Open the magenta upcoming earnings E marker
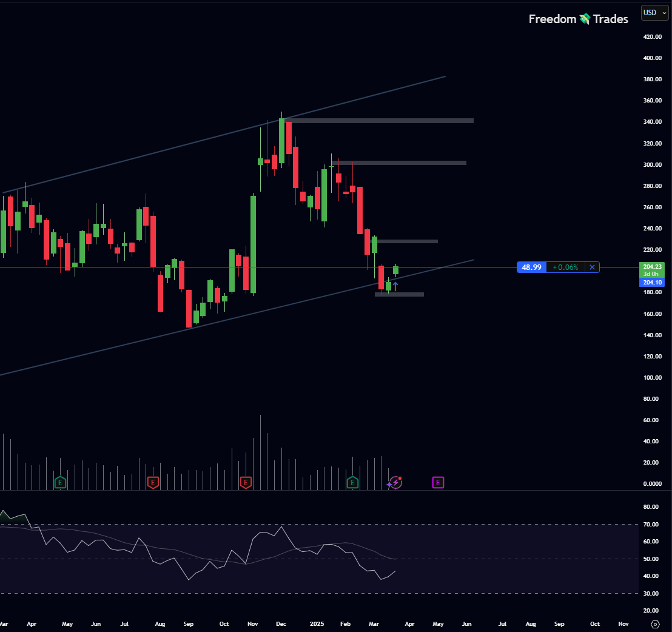Image resolution: width=672 pixels, height=632 pixels. [x=438, y=483]
